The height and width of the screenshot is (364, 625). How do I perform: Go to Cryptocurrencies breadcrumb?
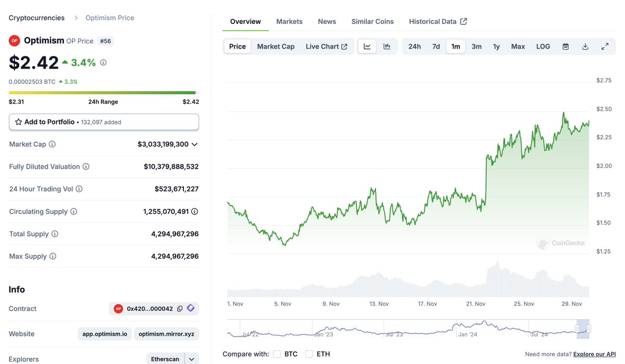(36, 18)
